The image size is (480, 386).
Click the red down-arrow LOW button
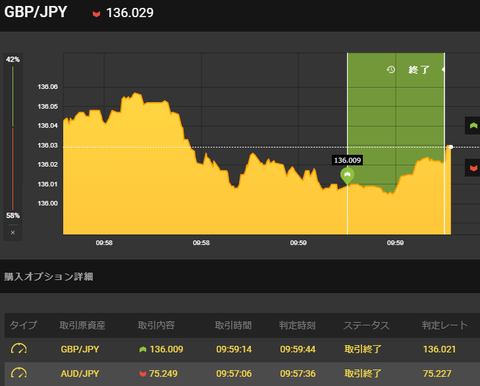coord(473,168)
